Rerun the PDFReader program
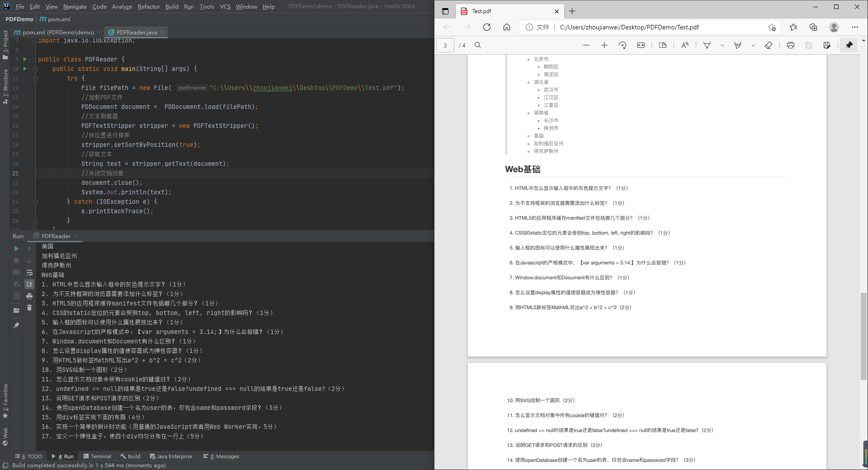This screenshot has width=868, height=470. tap(16, 249)
